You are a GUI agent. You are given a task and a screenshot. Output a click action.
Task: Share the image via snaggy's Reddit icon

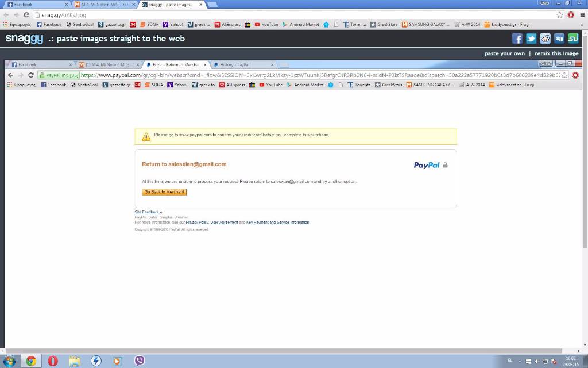[545, 39]
